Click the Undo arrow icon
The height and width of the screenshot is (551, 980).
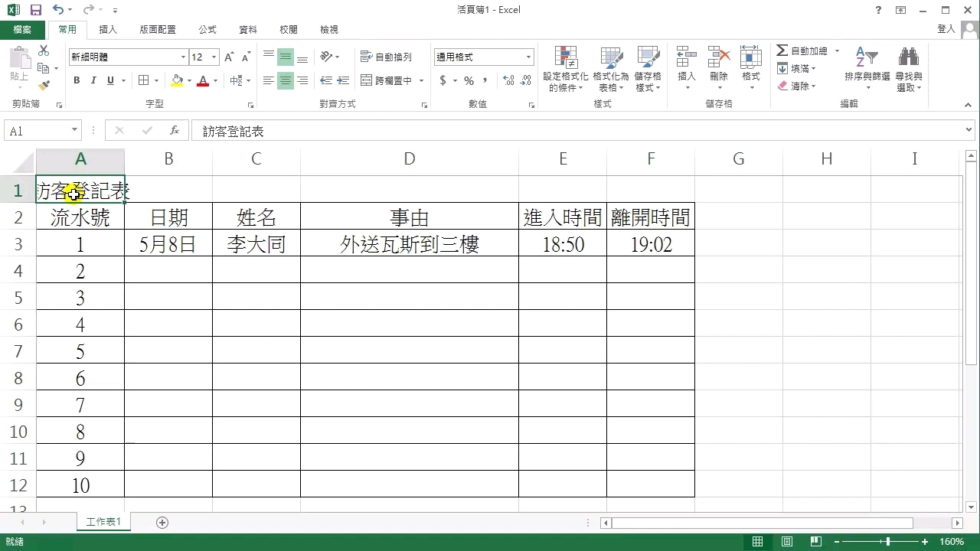58,10
